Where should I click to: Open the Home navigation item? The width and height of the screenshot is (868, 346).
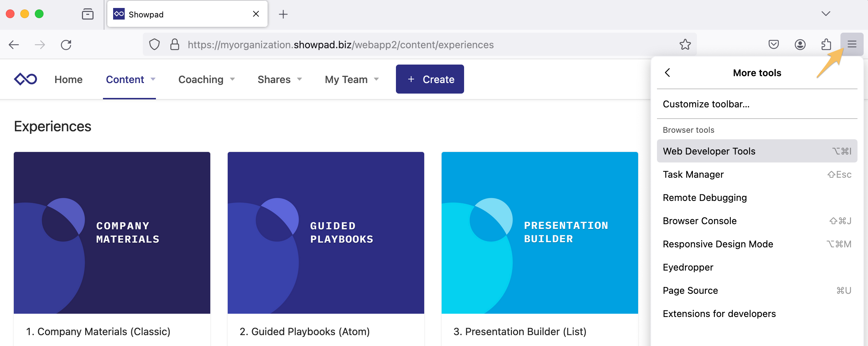69,79
